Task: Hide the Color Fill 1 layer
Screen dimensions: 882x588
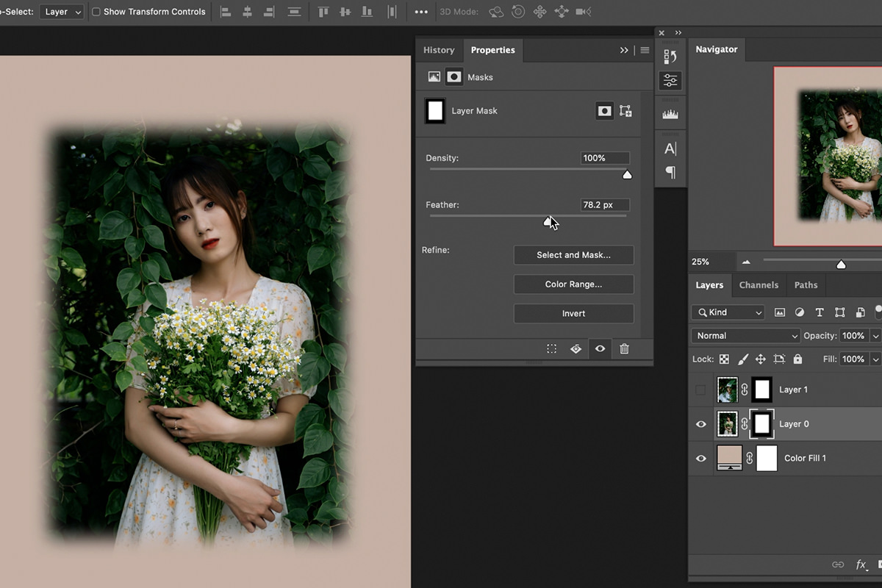Action: pyautogui.click(x=700, y=458)
